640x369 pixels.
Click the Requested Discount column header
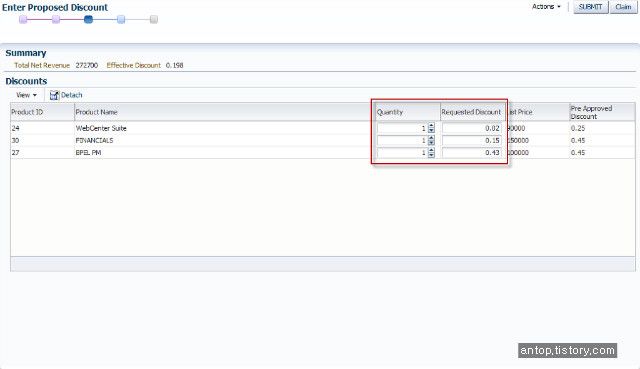(473, 112)
